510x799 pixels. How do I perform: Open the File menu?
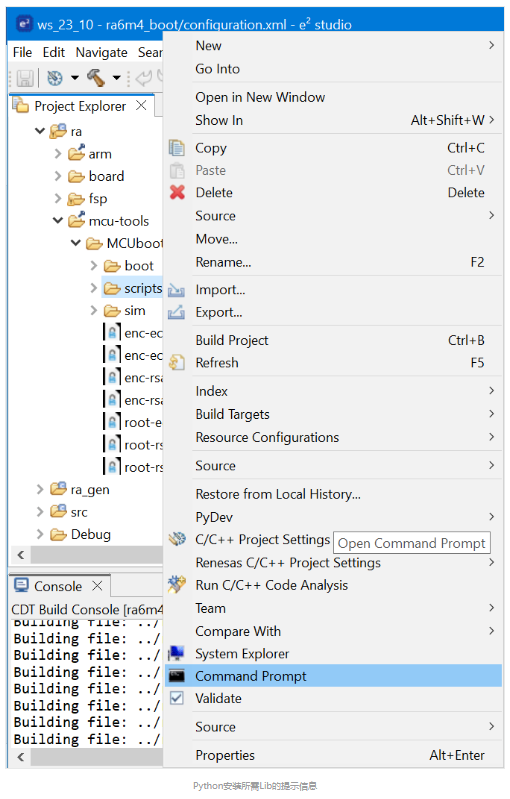22,52
